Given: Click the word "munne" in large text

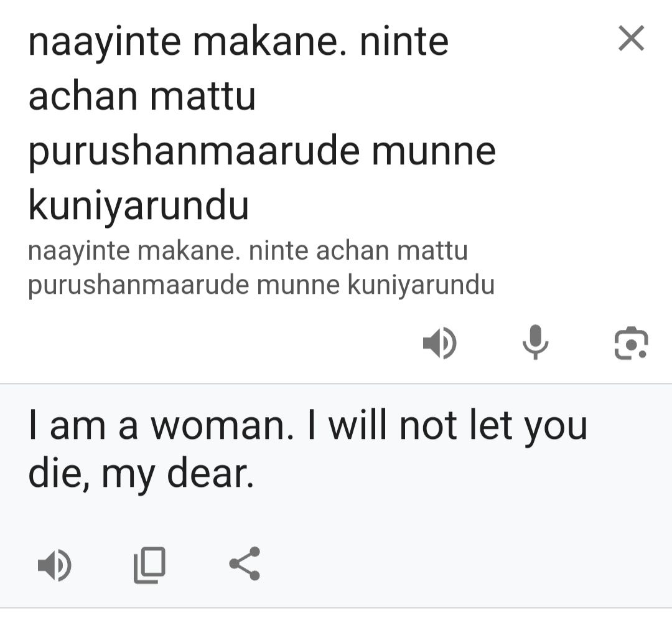Looking at the screenshot, I should pyautogui.click(x=433, y=153).
